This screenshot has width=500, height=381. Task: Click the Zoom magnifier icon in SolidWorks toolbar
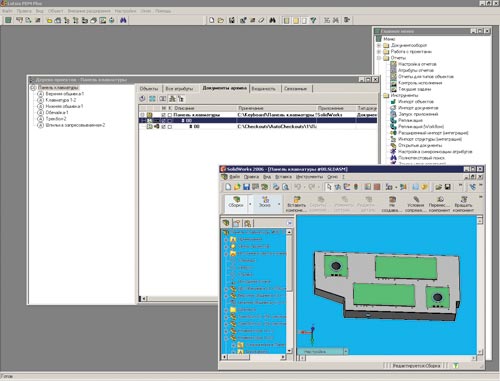coord(285,187)
